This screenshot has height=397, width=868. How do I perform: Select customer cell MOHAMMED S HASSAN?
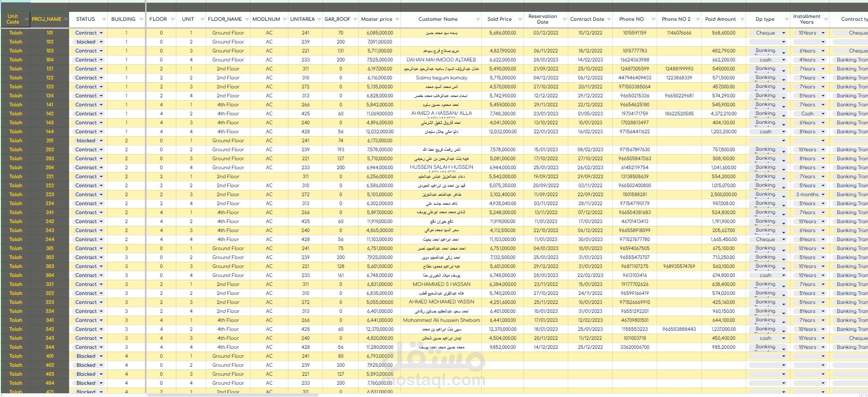(441, 285)
